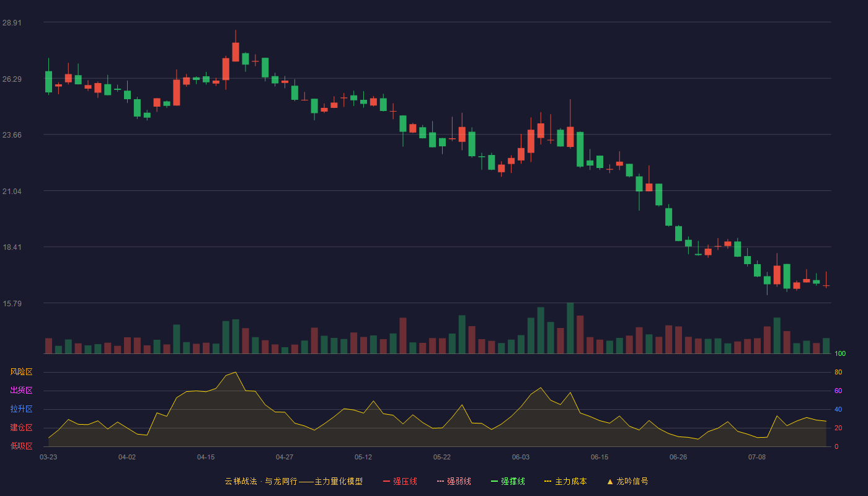Click the tallest green volume bar

coord(570,328)
